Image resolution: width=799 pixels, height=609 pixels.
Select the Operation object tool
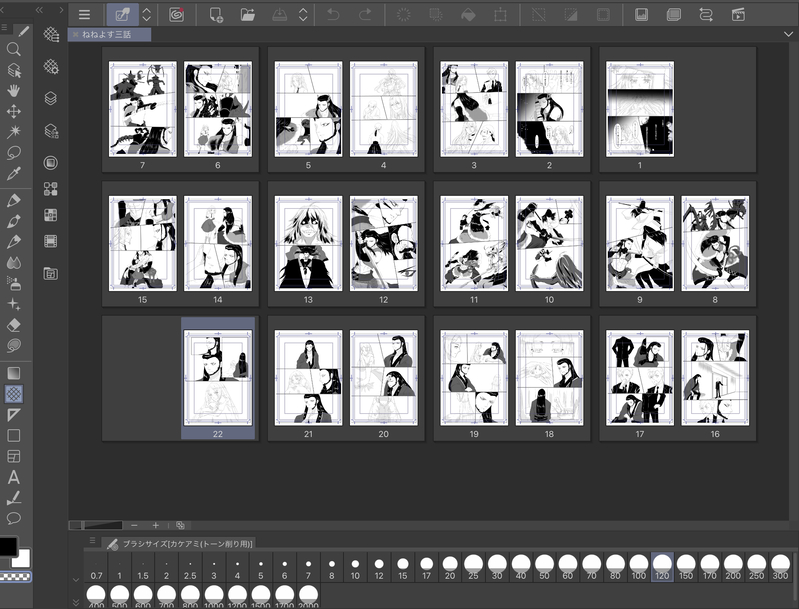14,70
